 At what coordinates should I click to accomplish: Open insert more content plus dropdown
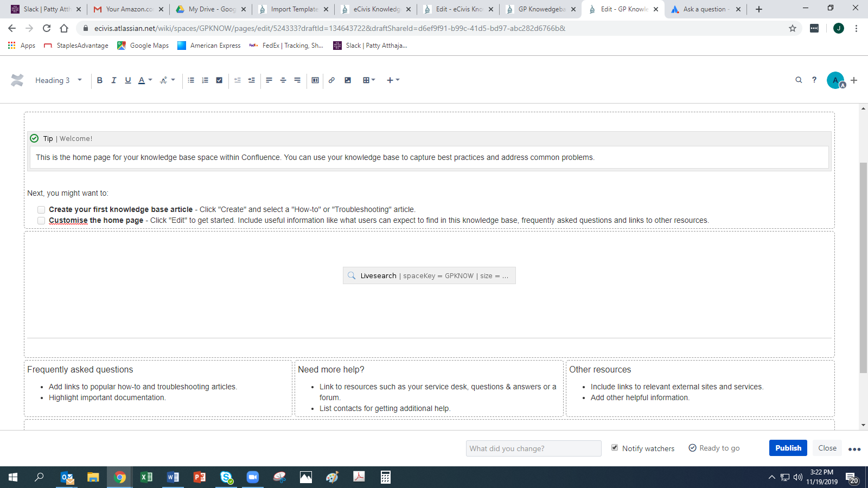393,80
